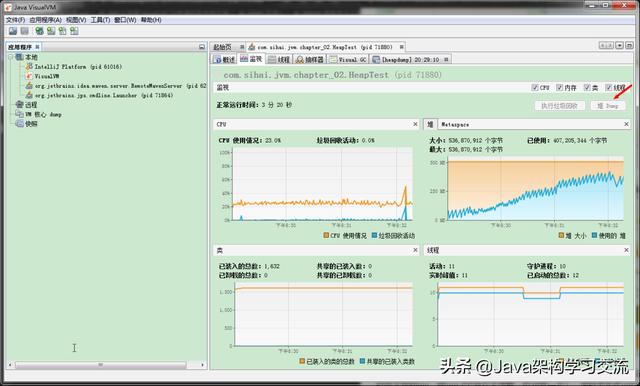Open the Visual GC tab

348,60
